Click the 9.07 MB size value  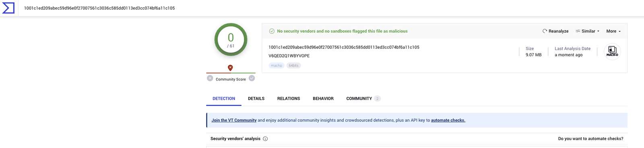point(533,55)
